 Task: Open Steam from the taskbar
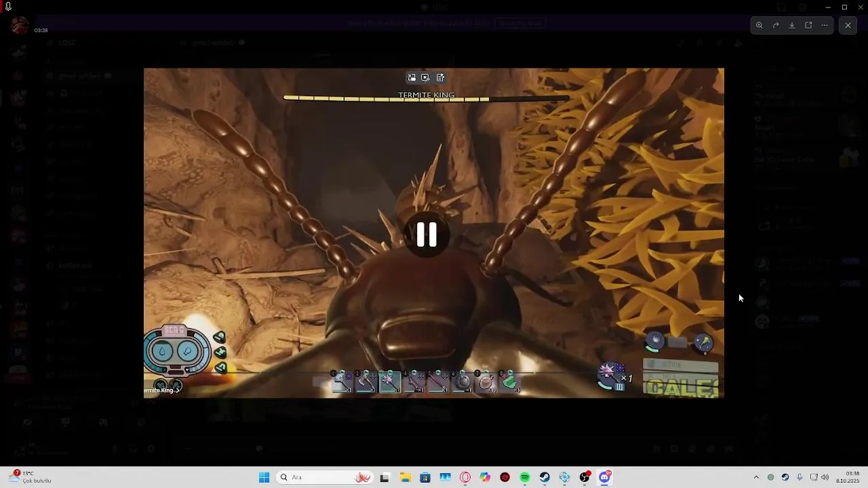[545, 477]
